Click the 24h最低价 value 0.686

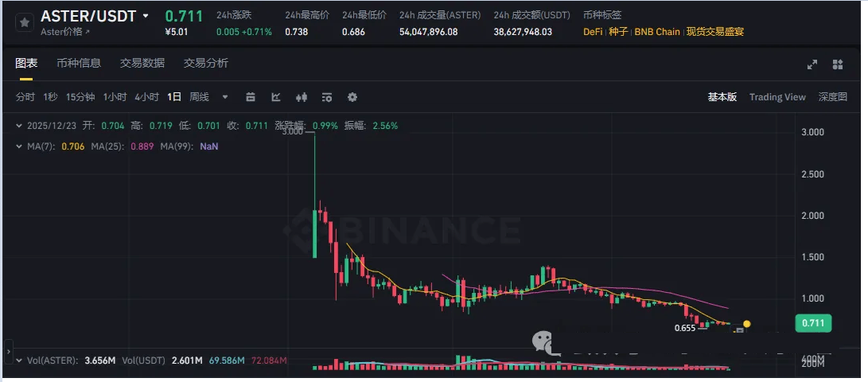(353, 32)
